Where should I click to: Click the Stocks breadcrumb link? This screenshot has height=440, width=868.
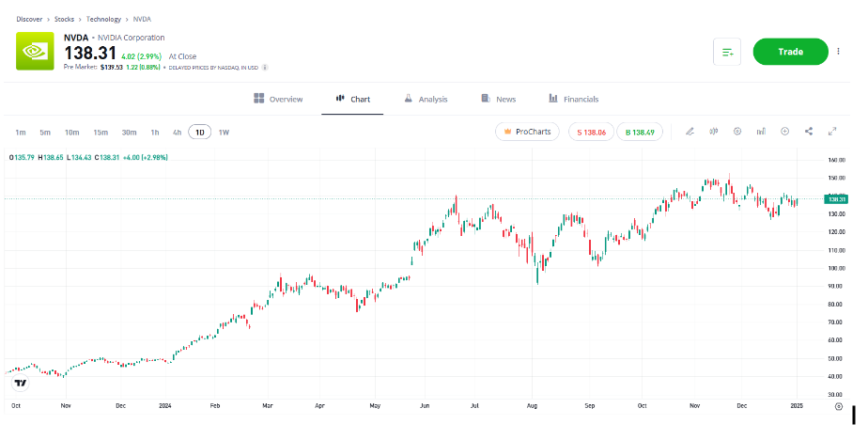64,19
